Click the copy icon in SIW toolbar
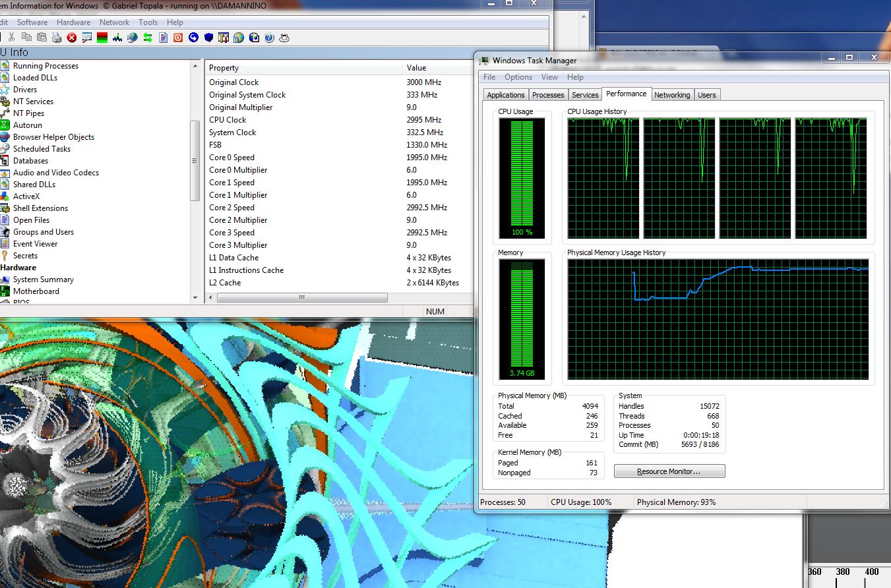The width and height of the screenshot is (891, 588). click(26, 38)
